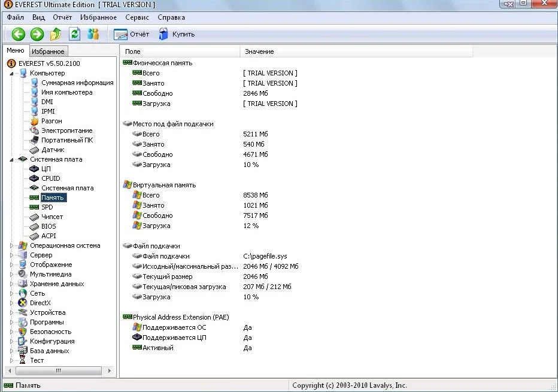Click the База данных icon
The image size is (558, 392).
(x=22, y=351)
